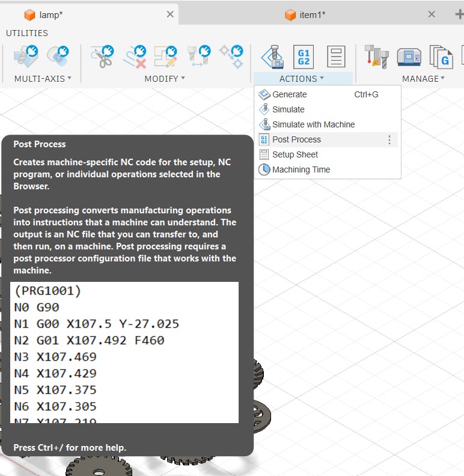Choose Simulate with Machine menu entry
The image size is (464, 476).
click(328, 124)
